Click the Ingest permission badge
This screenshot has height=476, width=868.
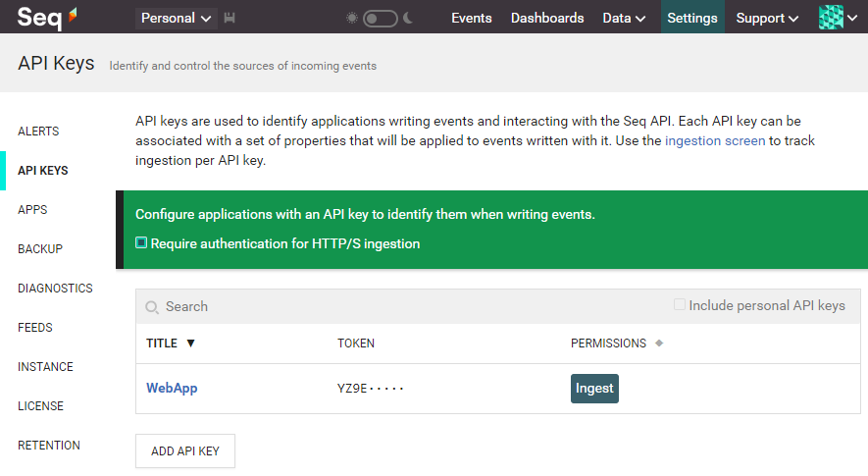tap(594, 389)
